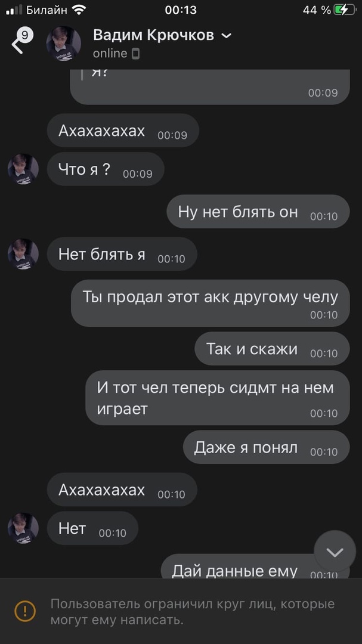Image resolution: width=362 pixels, height=644 pixels.
Task: Tap the battery charging icon in status bar
Action: point(344,10)
